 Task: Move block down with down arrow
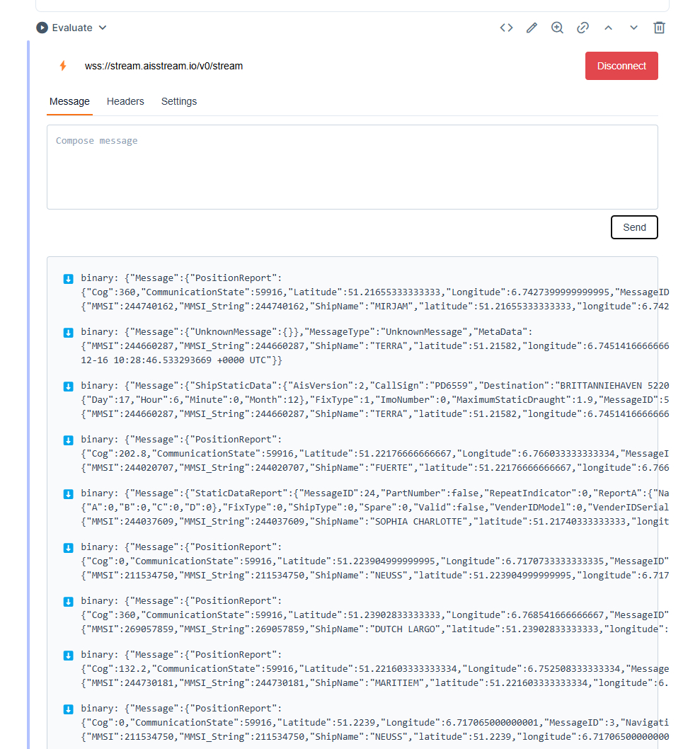[633, 28]
